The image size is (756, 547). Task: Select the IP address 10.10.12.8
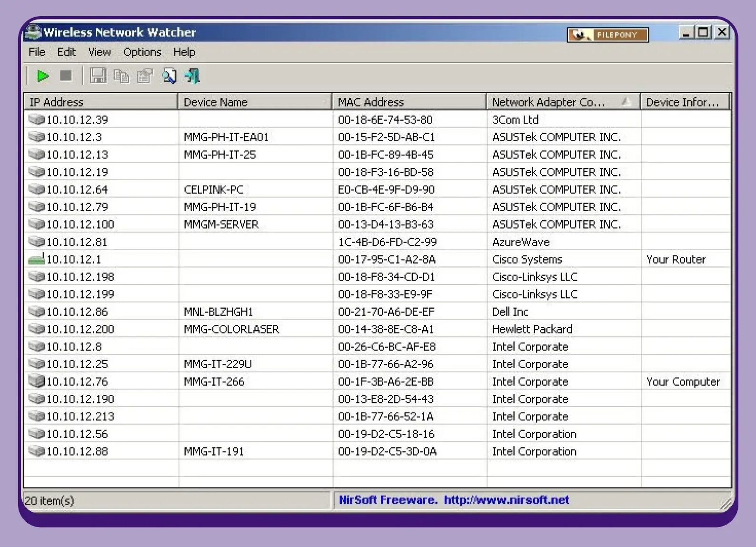pos(74,346)
